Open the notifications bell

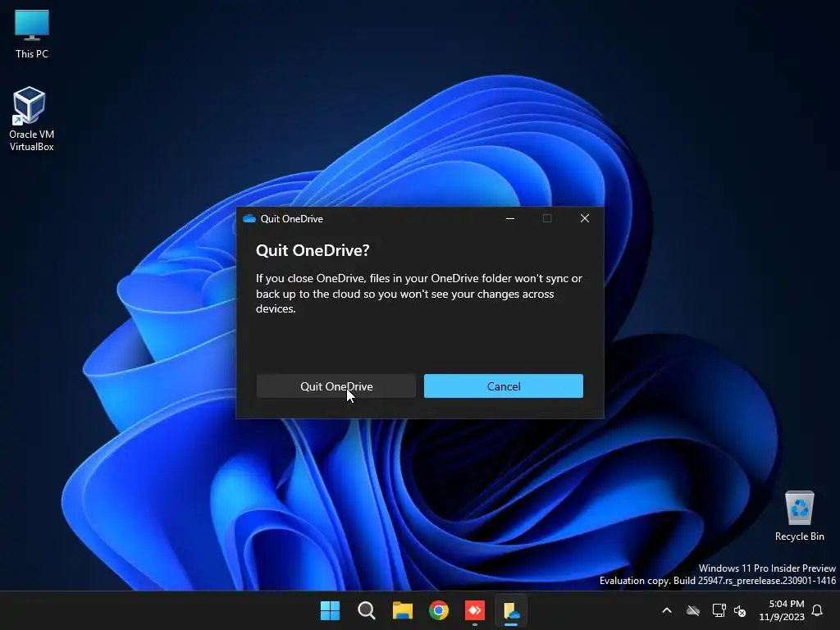[x=818, y=610]
